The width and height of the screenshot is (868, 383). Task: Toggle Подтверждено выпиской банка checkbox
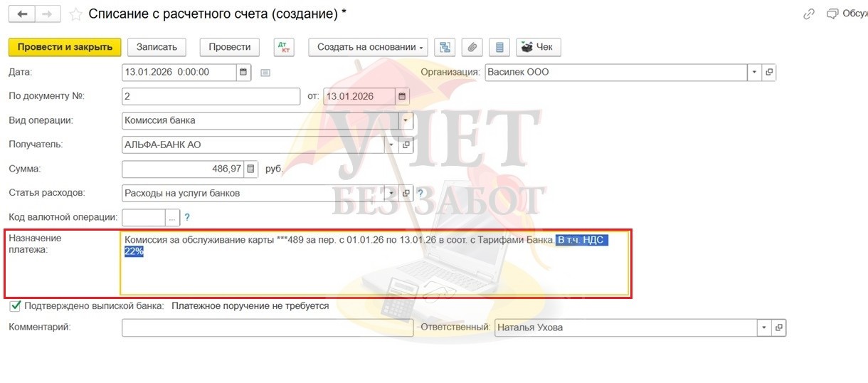tap(14, 305)
